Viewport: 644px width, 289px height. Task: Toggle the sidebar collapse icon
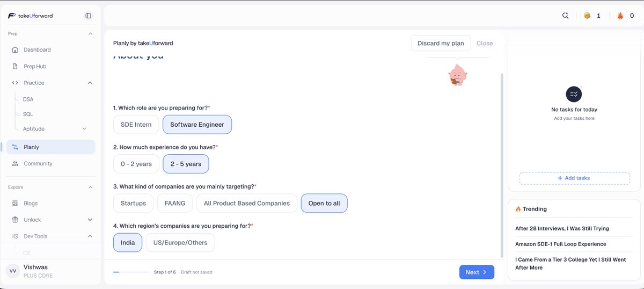click(89, 16)
